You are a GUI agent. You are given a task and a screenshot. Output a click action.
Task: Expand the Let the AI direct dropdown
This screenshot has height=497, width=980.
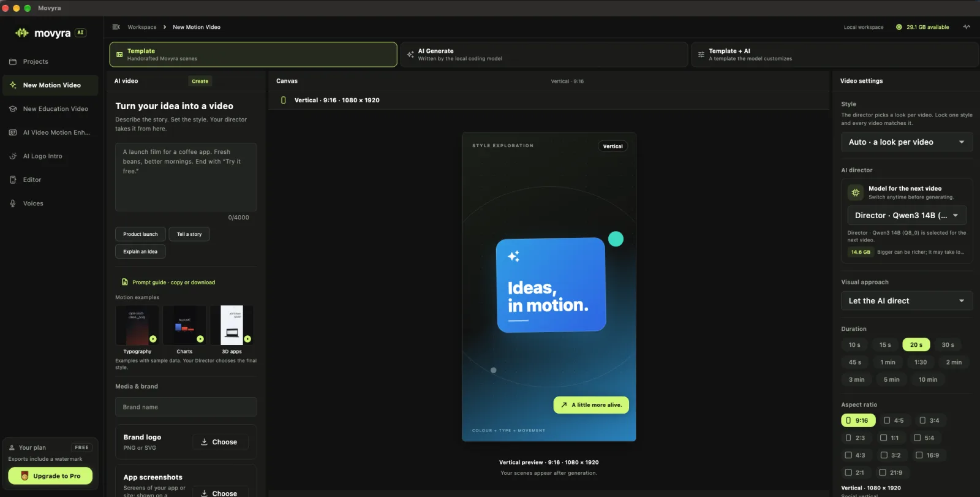pyautogui.click(x=907, y=301)
